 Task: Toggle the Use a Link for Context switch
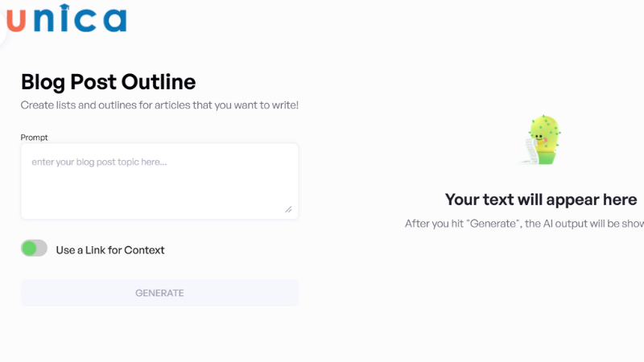tap(34, 249)
